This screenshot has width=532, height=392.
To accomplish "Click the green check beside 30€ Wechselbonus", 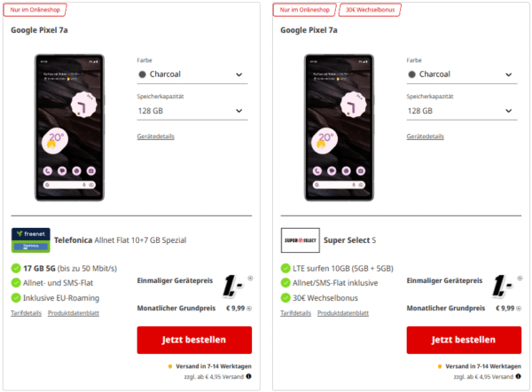I will point(286,298).
